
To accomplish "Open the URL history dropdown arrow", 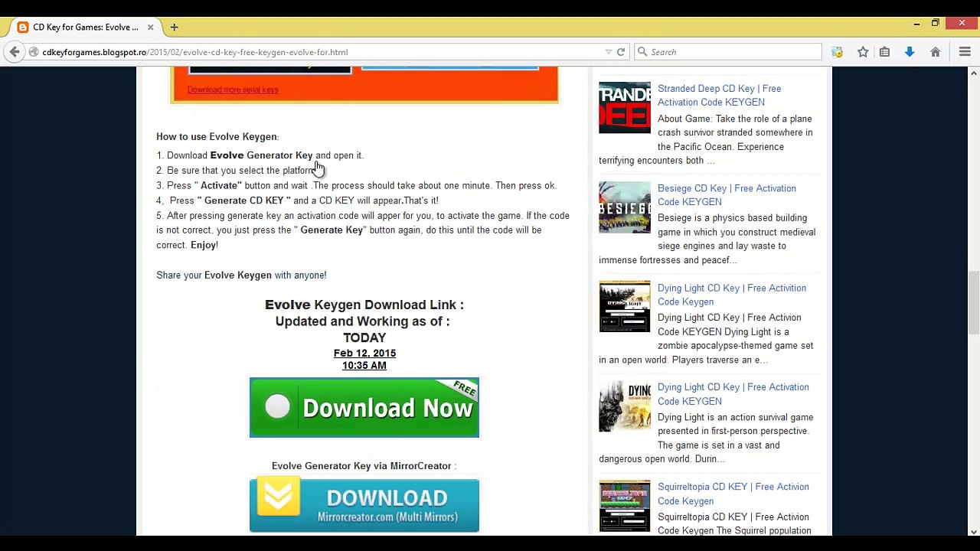I will 609,52.
